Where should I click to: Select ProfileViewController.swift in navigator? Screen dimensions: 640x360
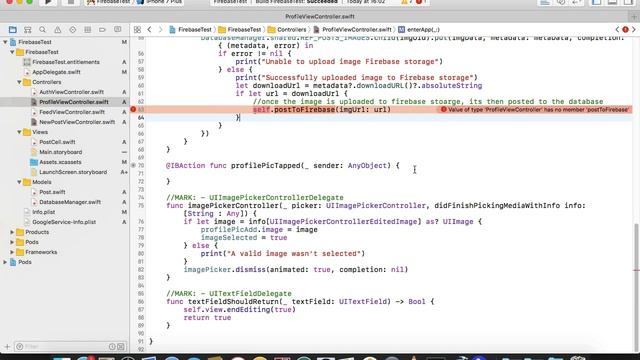click(x=73, y=102)
